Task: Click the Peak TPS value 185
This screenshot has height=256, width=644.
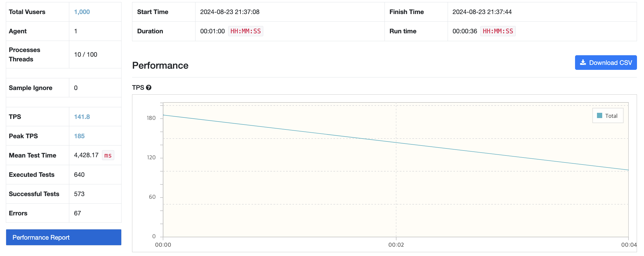Action: click(x=79, y=136)
